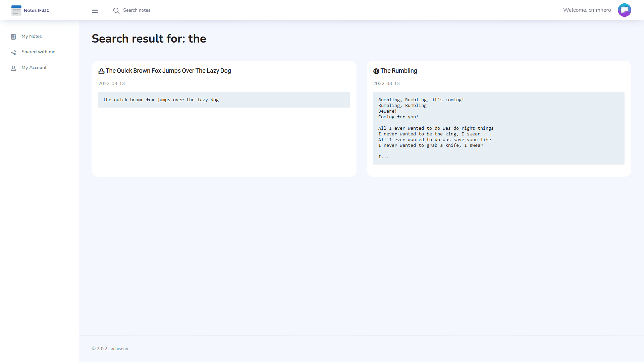Click the search magnifier icon
Viewport: 644px width, 362px height.
pos(116,10)
